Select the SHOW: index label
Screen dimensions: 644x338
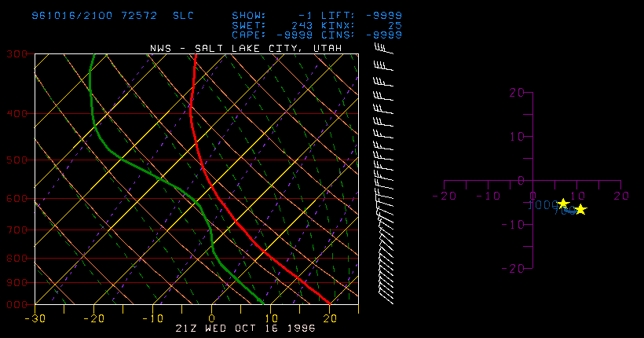pyautogui.click(x=249, y=16)
